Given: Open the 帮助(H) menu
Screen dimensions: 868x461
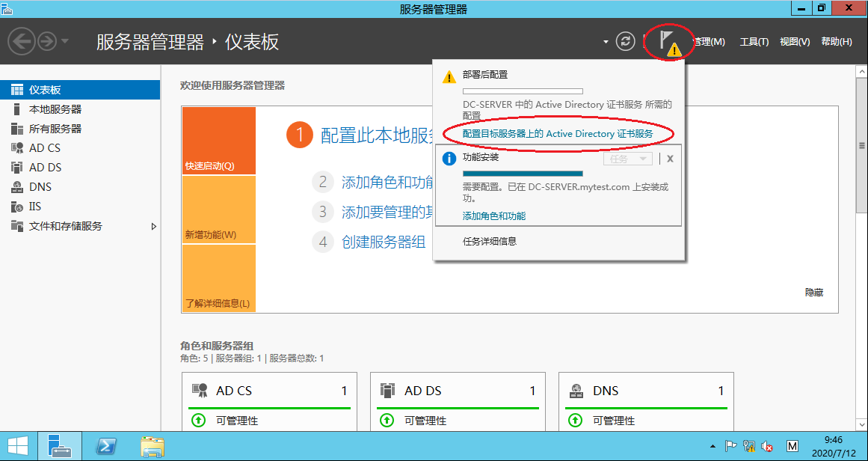Looking at the screenshot, I should point(837,42).
